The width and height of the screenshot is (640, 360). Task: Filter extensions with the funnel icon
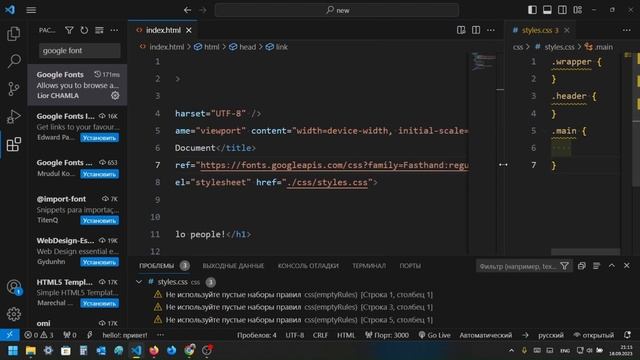coord(69,30)
